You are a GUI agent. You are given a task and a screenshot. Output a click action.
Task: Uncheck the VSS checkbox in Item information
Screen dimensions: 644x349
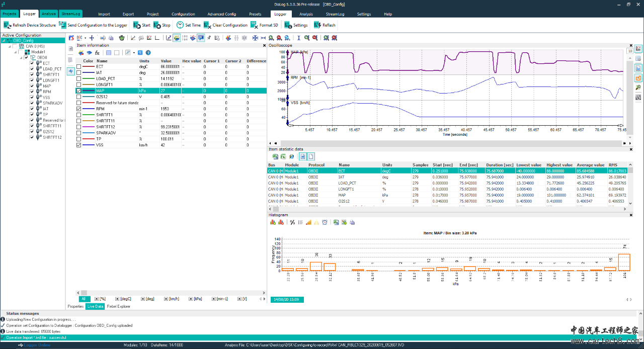pyautogui.click(x=78, y=145)
